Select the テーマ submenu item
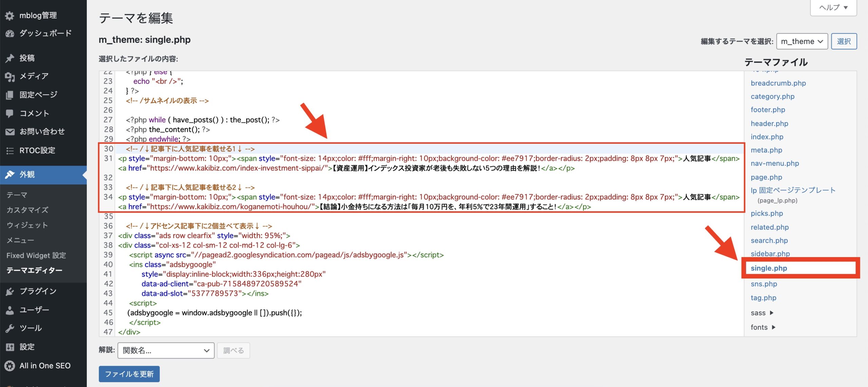This screenshot has height=387, width=868. tap(17, 195)
